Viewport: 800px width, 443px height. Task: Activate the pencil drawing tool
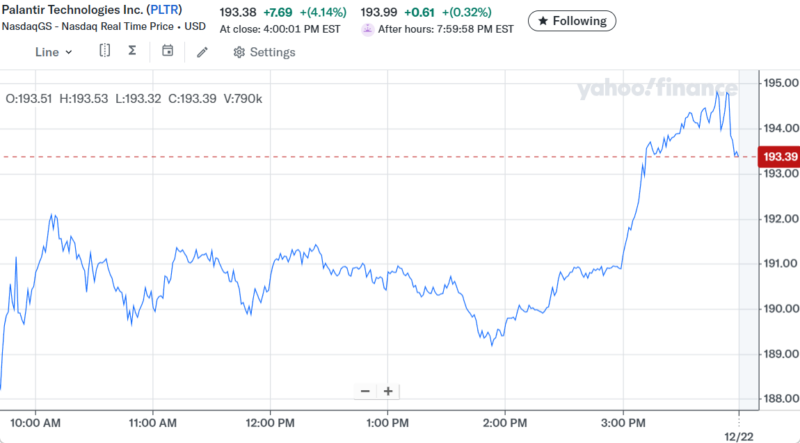[202, 52]
